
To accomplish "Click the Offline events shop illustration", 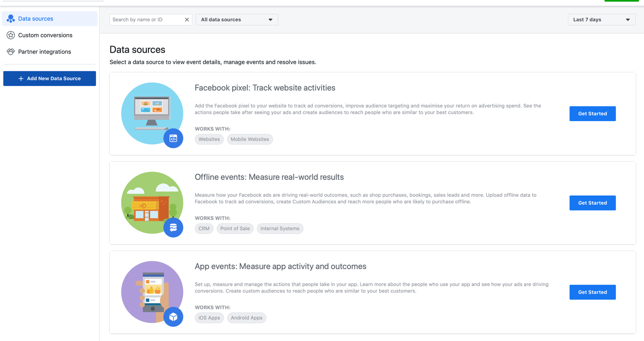I will 152,202.
